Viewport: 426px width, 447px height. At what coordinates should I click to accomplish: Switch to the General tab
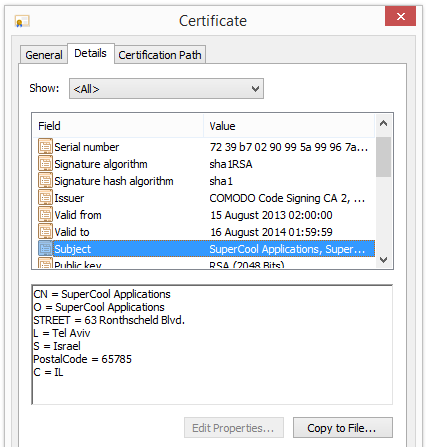(44, 55)
